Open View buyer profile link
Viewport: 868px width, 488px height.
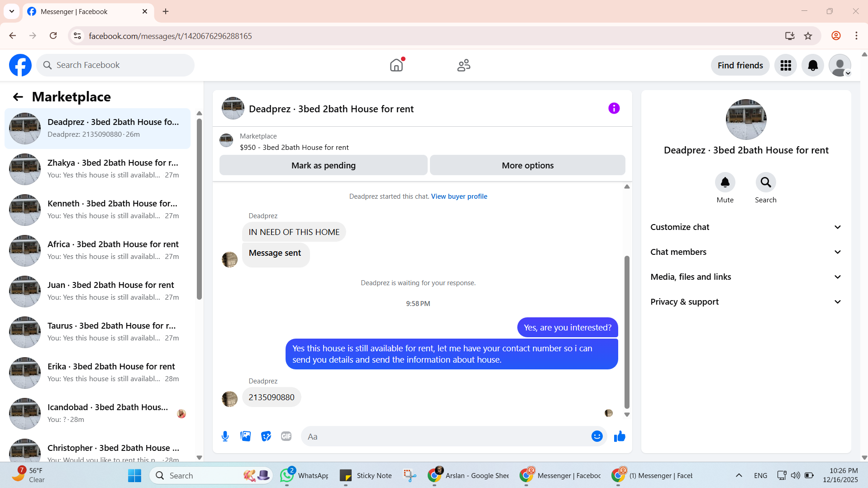(459, 196)
